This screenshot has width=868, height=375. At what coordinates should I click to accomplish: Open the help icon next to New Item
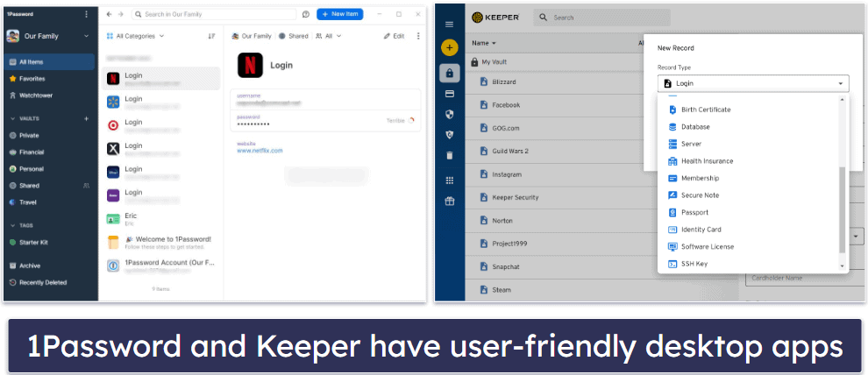coord(306,14)
